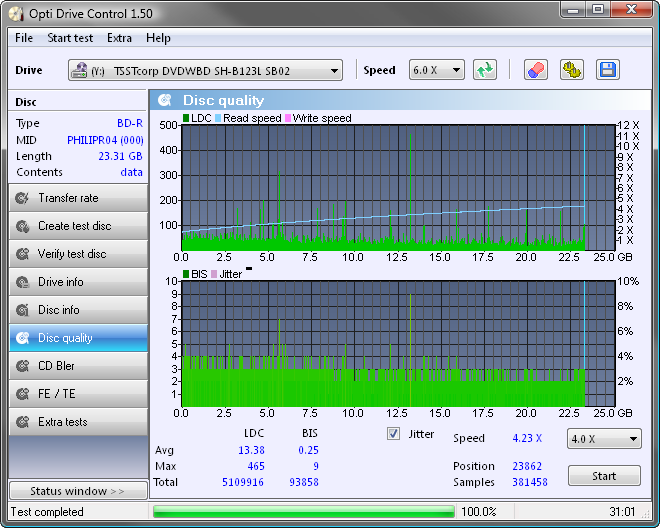This screenshot has width=660, height=528.
Task: Click the blue Read speed legend swatch
Action: [x=218, y=118]
